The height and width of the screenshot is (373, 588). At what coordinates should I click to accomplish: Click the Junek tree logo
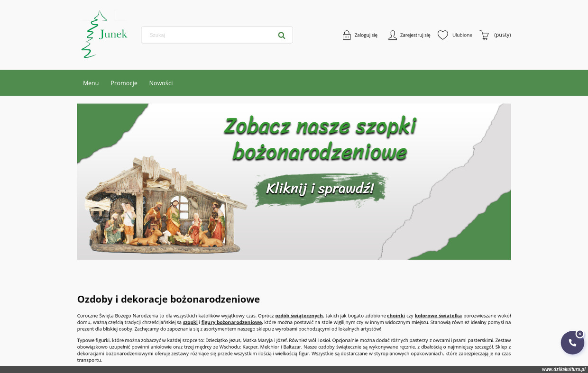tap(104, 35)
